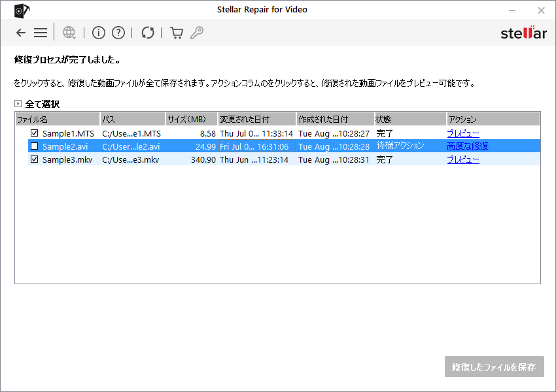Click size value 340.90
This screenshot has height=392, width=556.
tap(203, 159)
